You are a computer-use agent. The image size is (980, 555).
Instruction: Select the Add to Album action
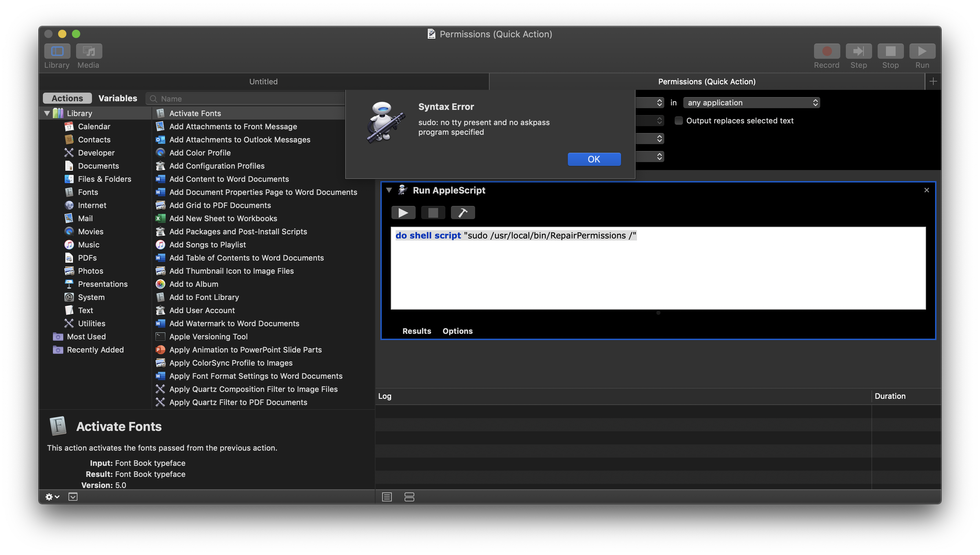click(194, 284)
